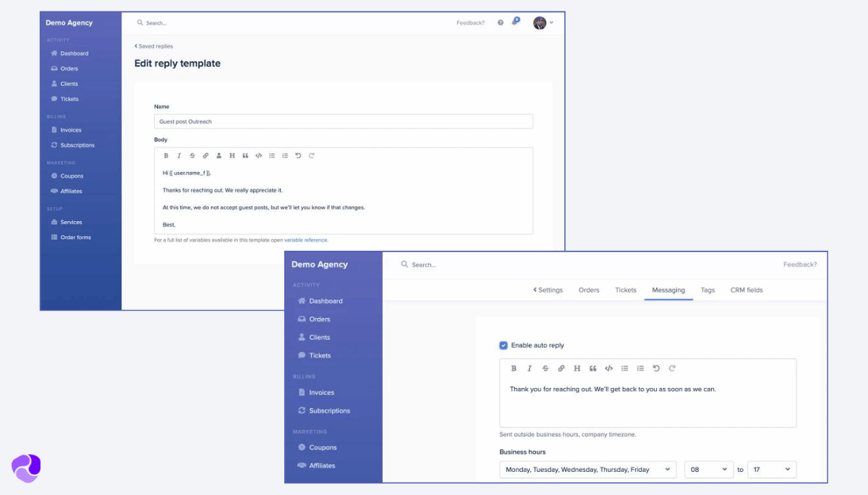Redo change in the auto reply editor
868x495 pixels.
click(x=672, y=369)
